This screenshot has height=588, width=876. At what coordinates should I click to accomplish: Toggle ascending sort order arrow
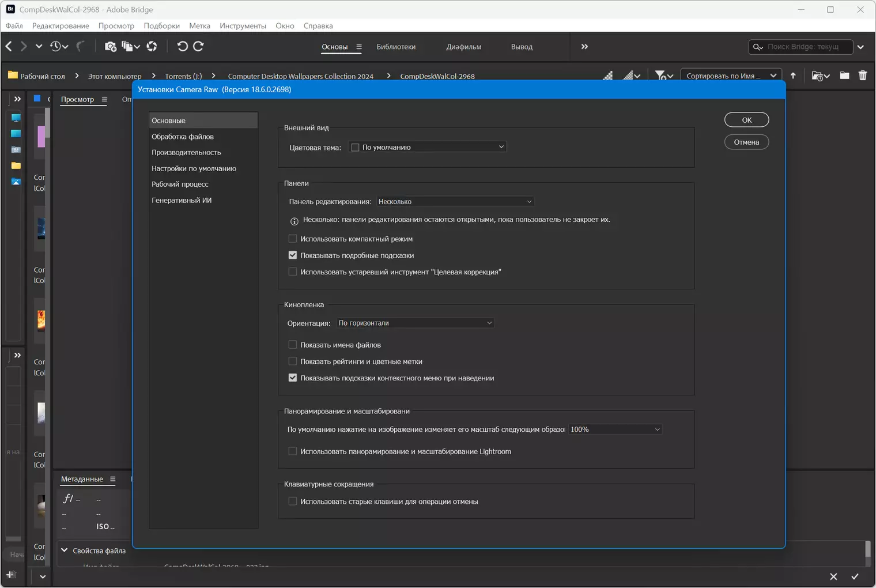tap(793, 76)
